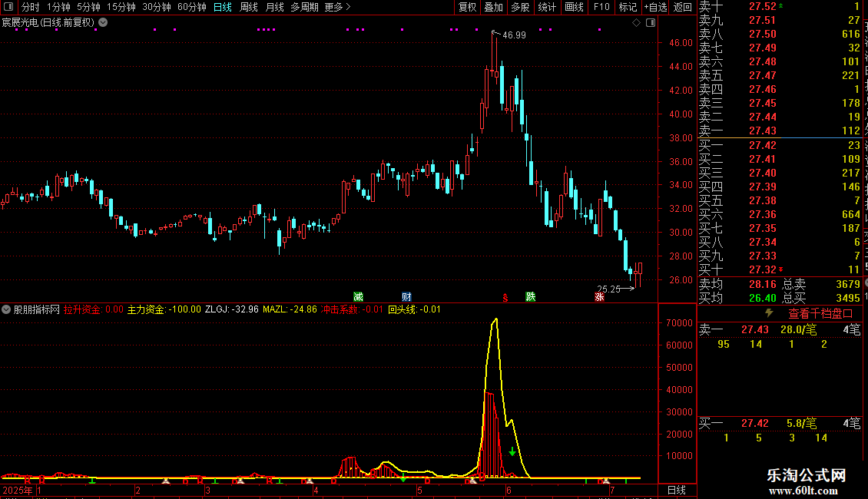Image resolution: width=868 pixels, height=499 pixels.
Task: Expand the 更多 periods menu
Action: pos(338,7)
